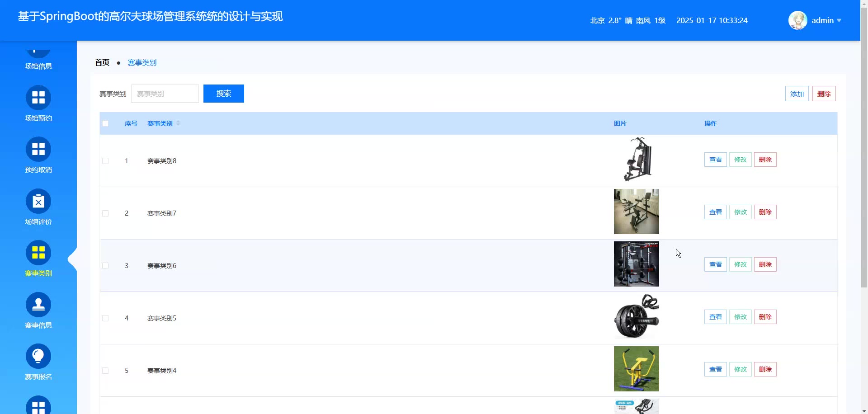Click the blue 搜索 search button

coord(224,94)
